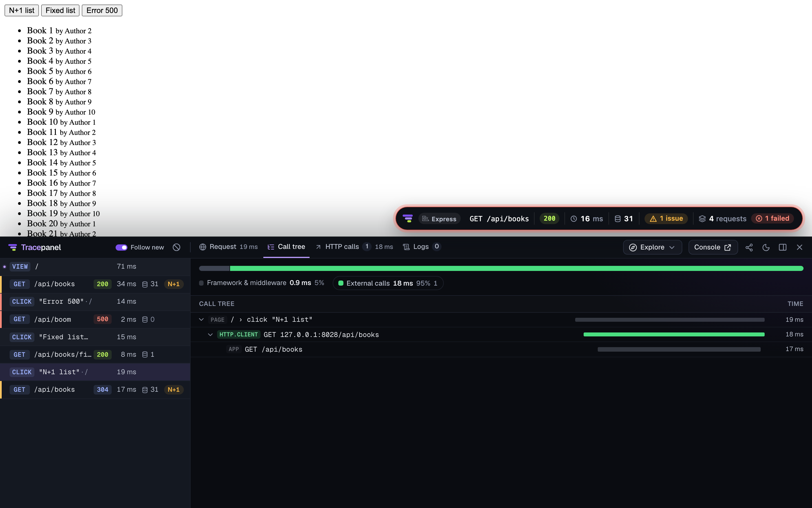
Task: Click the layers icon beside 4 requests
Action: (702, 219)
